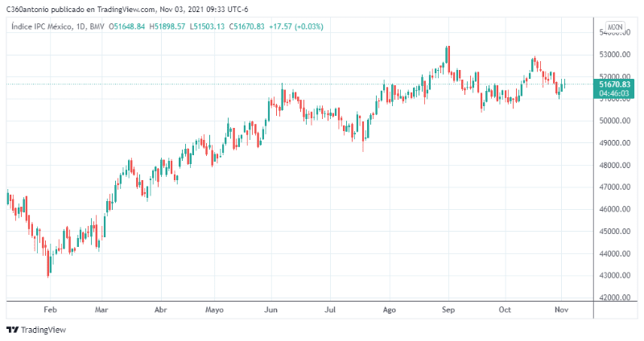Click the Jul marker on the time axis
The height and width of the screenshot is (341, 644).
coord(330,309)
